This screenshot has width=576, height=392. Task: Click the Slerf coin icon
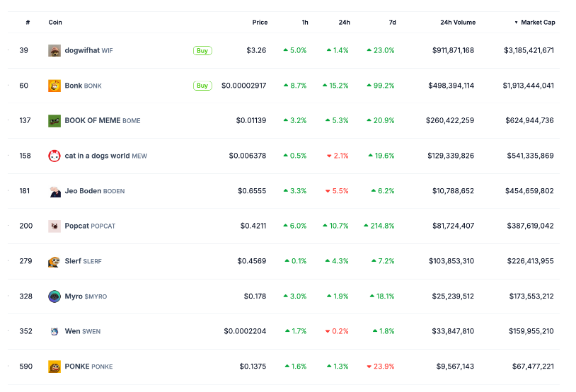54,261
